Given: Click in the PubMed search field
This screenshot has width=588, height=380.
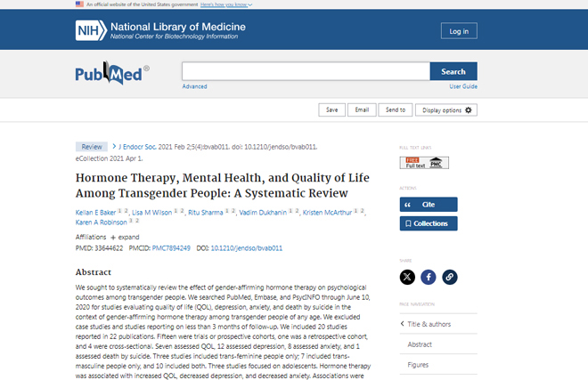Looking at the screenshot, I should point(306,71).
